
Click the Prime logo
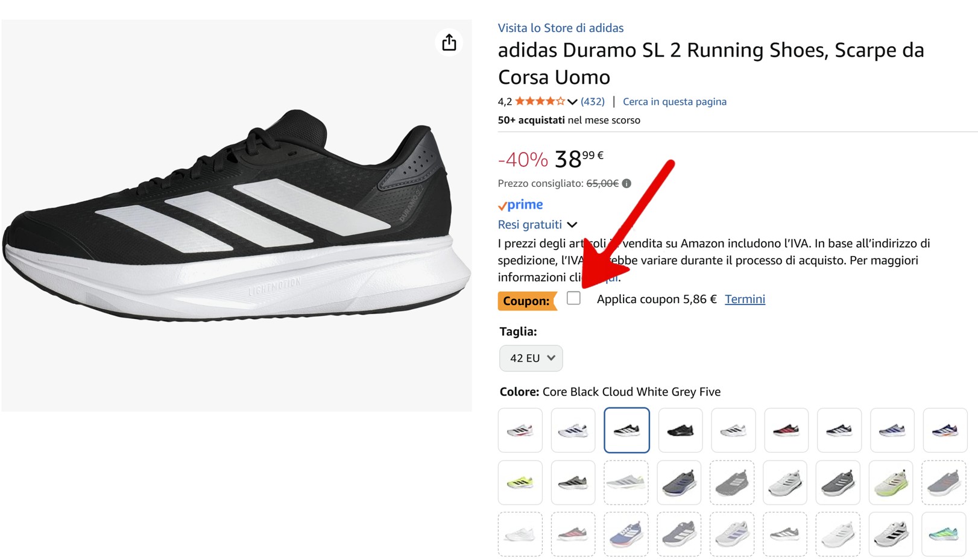coord(520,205)
